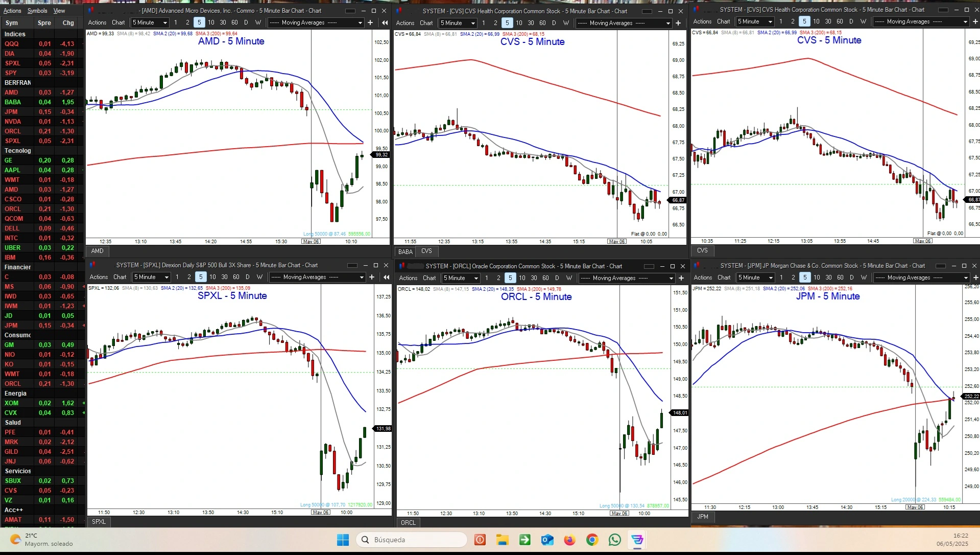Open 5 Minute interval dropdown in ORCL chart
Viewport: 980px width, 555px height.
[461, 278]
